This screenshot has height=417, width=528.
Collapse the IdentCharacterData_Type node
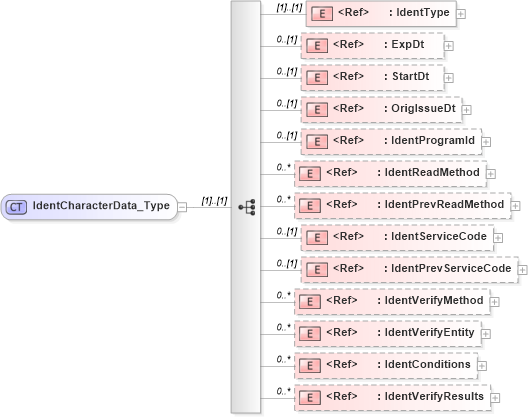182,207
